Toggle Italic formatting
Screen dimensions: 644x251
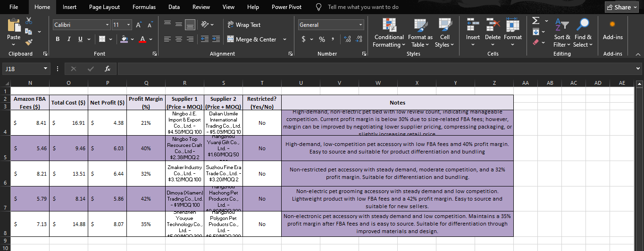[x=69, y=39]
